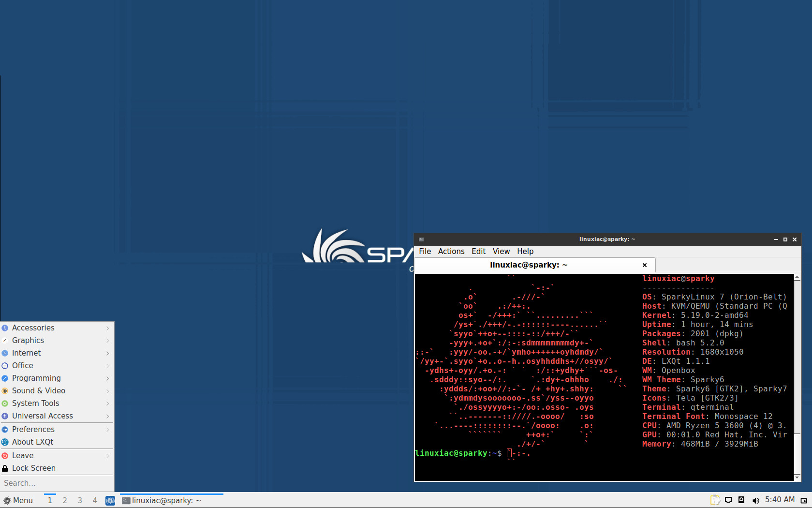Click the About LXQt icon
Screen dimensions: 812x508
click(x=5, y=442)
